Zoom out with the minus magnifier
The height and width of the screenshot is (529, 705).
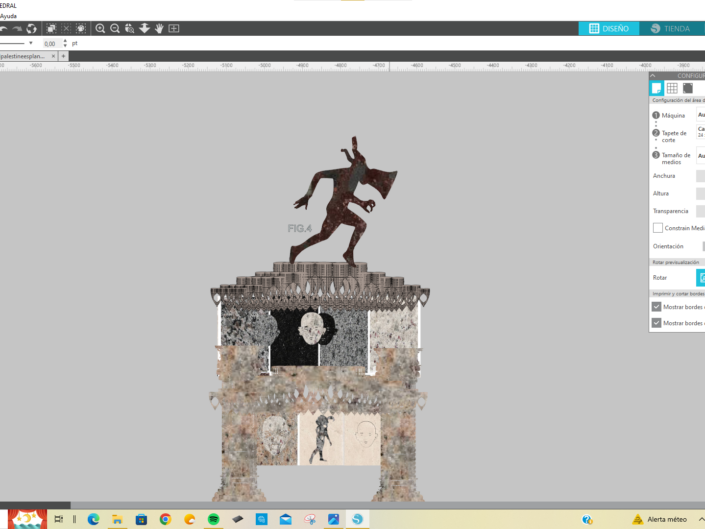[x=115, y=29]
